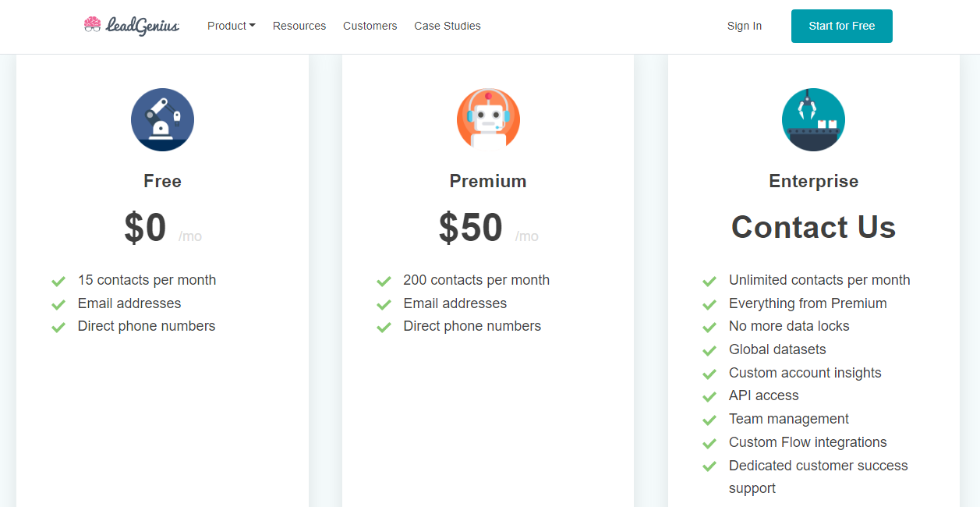Click the LeadGenius brain logo
This screenshot has width=980, height=507.
(132, 26)
